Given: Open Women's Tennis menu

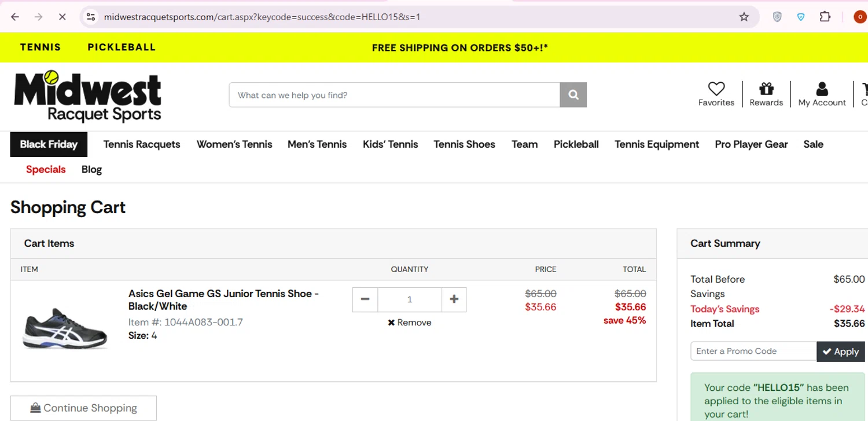Looking at the screenshot, I should [x=234, y=144].
